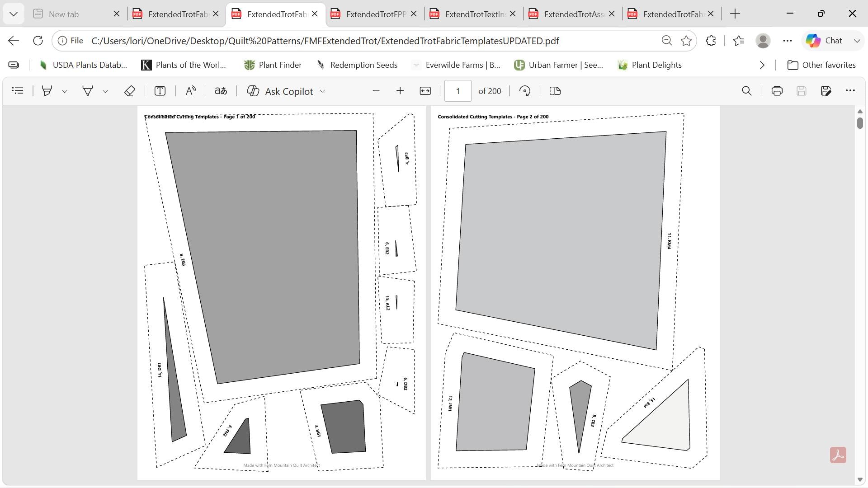Click the scrollbar up arrow
This screenshot has height=488, width=868.
click(860, 111)
